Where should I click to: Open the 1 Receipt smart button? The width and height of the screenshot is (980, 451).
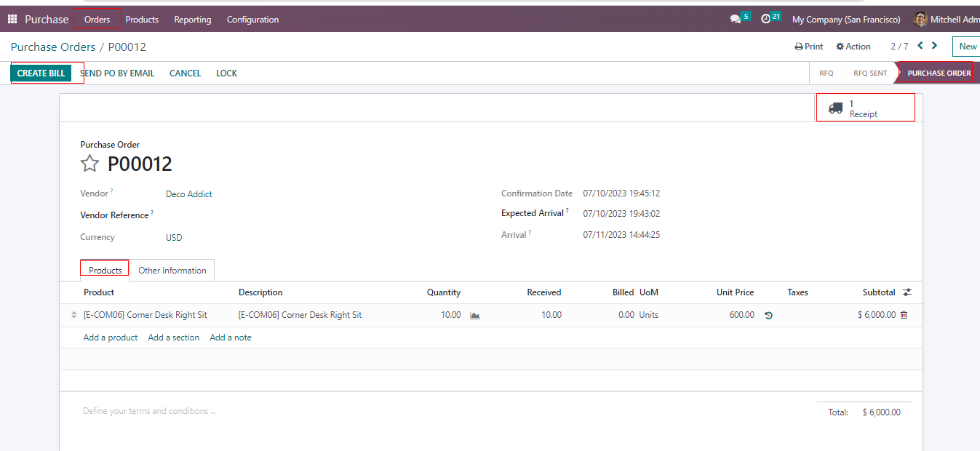tap(864, 108)
